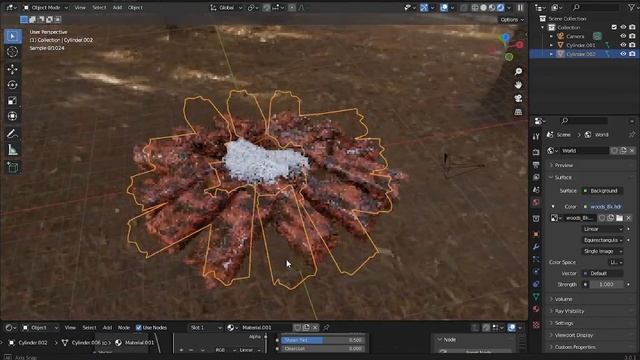Switch perspective/orthographic grid icon

[x=518, y=112]
